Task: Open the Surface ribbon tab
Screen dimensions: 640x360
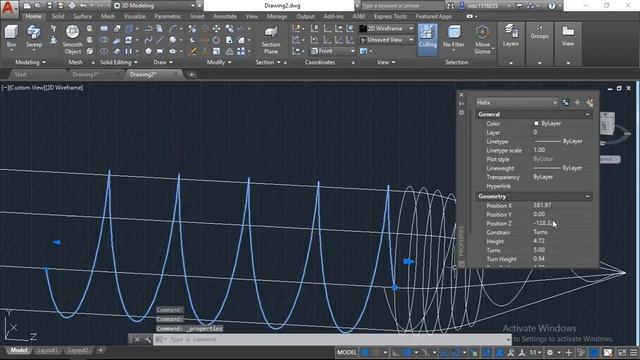Action: pos(82,16)
